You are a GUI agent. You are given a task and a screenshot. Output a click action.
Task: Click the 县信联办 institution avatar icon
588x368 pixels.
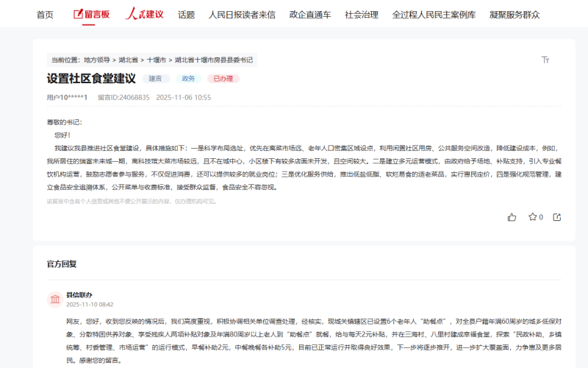coord(55,299)
